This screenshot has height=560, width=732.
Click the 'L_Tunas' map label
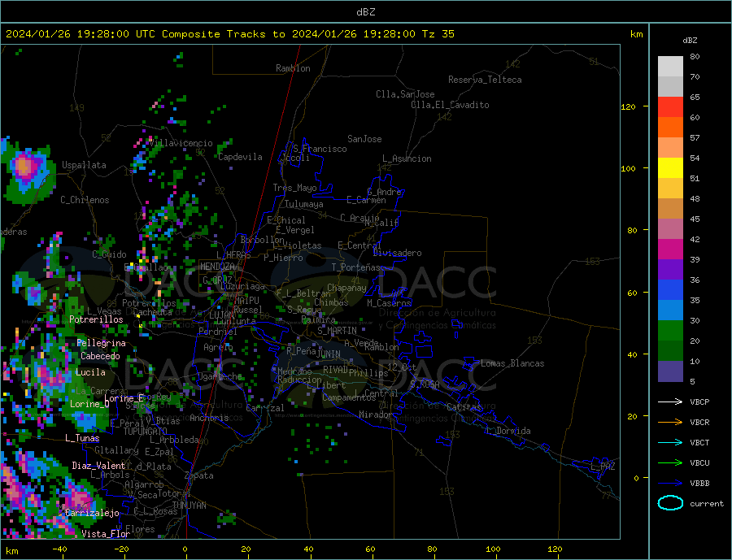click(82, 438)
